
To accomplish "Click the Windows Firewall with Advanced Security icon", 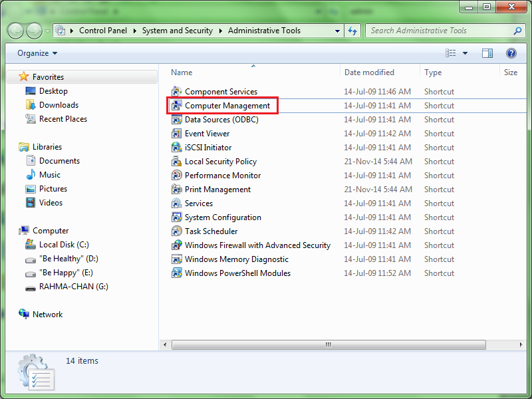I will (176, 245).
